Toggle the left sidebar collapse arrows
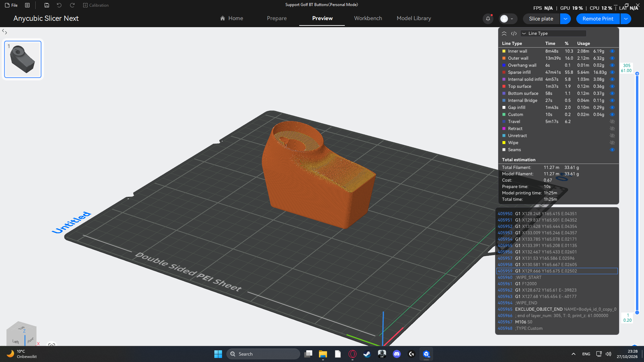Screen dimensions: 644x362 (x=4, y=32)
